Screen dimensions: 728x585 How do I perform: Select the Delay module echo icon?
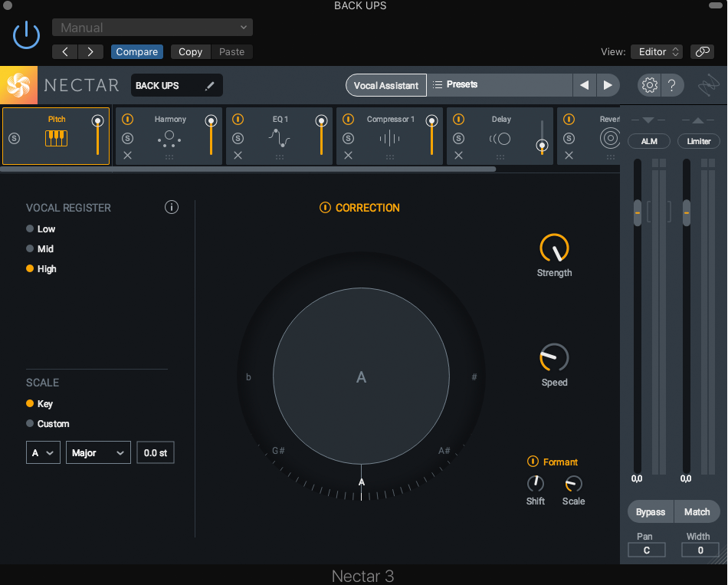(500, 139)
